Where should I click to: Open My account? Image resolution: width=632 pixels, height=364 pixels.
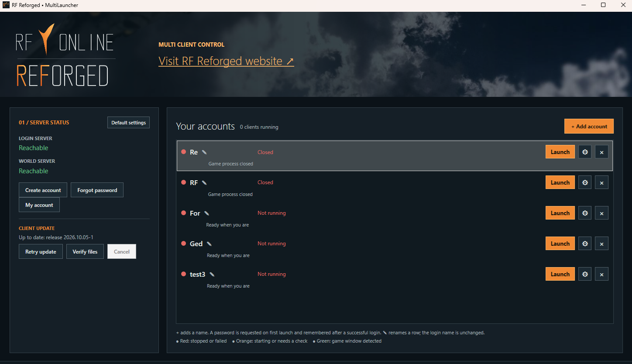coord(39,205)
